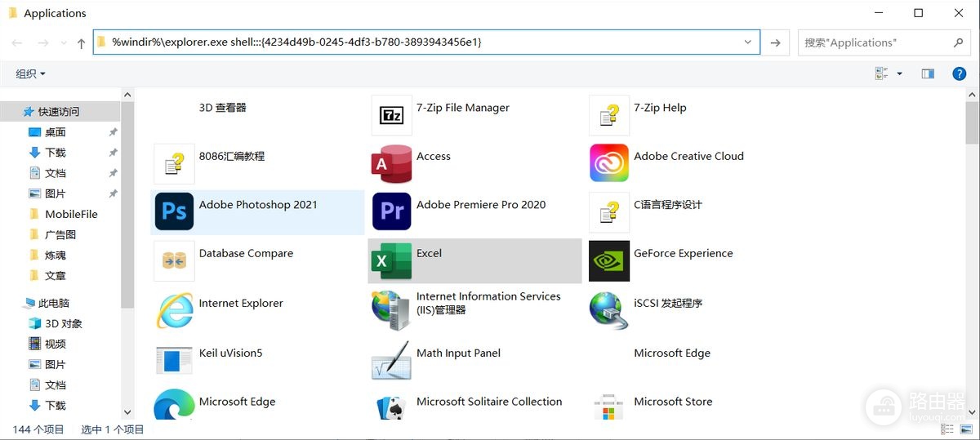This screenshot has height=440, width=980.
Task: Select the GeForce Experience icon
Action: click(609, 261)
